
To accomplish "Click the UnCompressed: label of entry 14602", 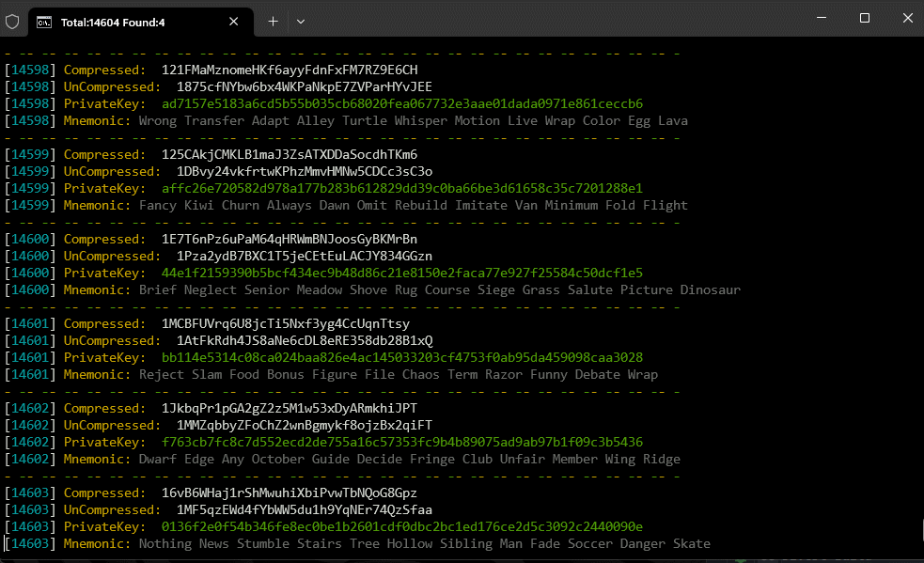I will (x=112, y=426).
